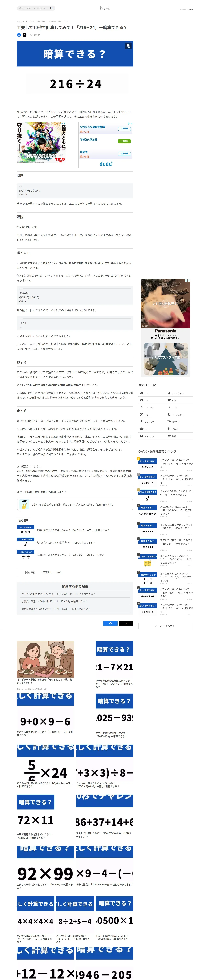Open recommended card 5/6×24
Viewport: 210px width, 980px height.
tap(45, 766)
